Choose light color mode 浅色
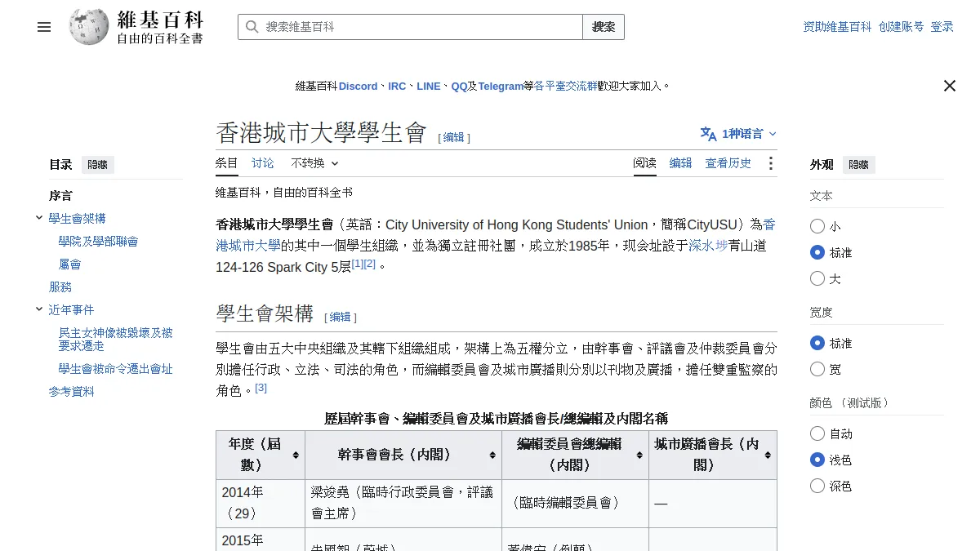Viewport: 980px width, 551px height. [817, 460]
